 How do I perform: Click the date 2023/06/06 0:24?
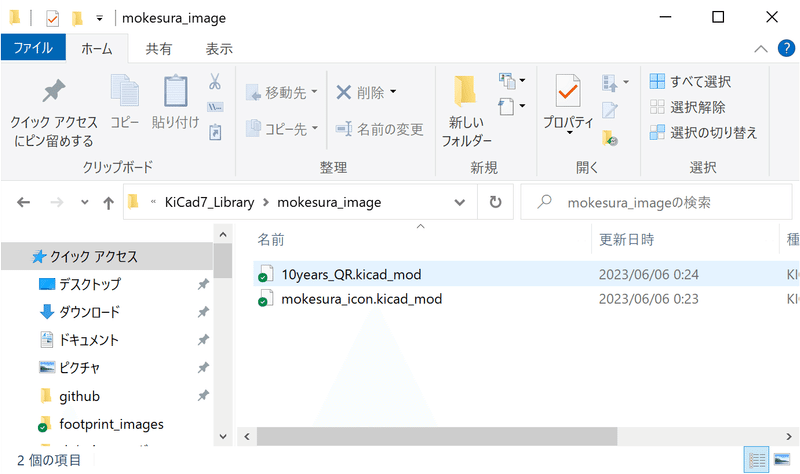point(648,275)
